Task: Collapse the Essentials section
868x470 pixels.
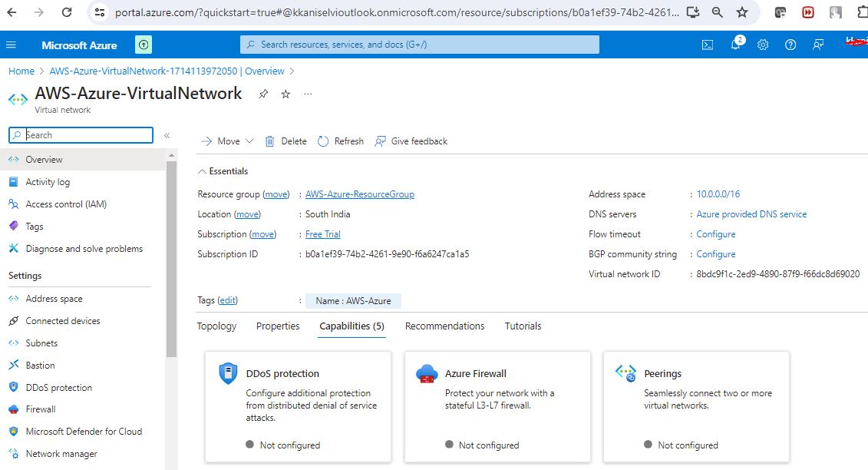Action: [203, 171]
